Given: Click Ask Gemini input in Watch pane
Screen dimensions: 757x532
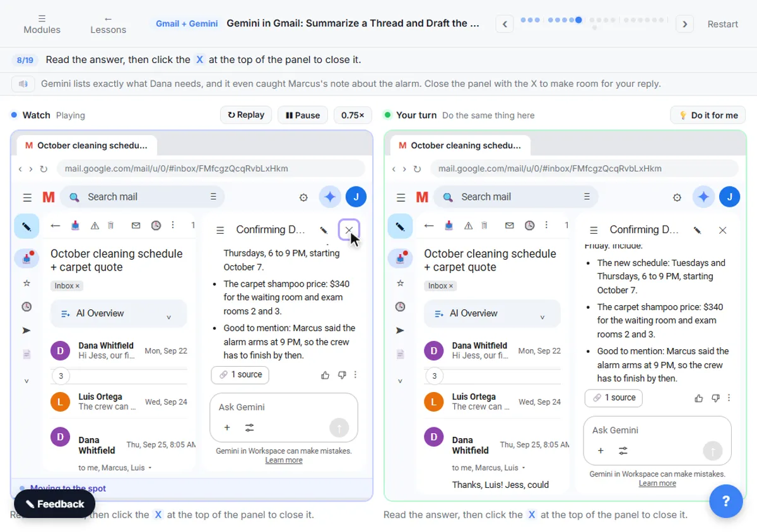Looking at the screenshot, I should (x=283, y=407).
